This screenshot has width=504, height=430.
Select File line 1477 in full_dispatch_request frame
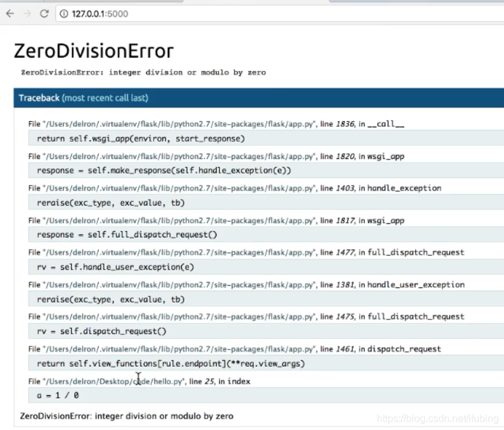(x=246, y=252)
